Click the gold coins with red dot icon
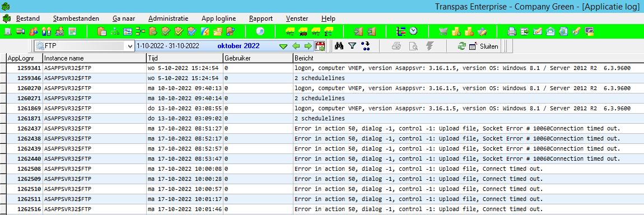Viewport: 644px width, 215px height. [x=469, y=31]
